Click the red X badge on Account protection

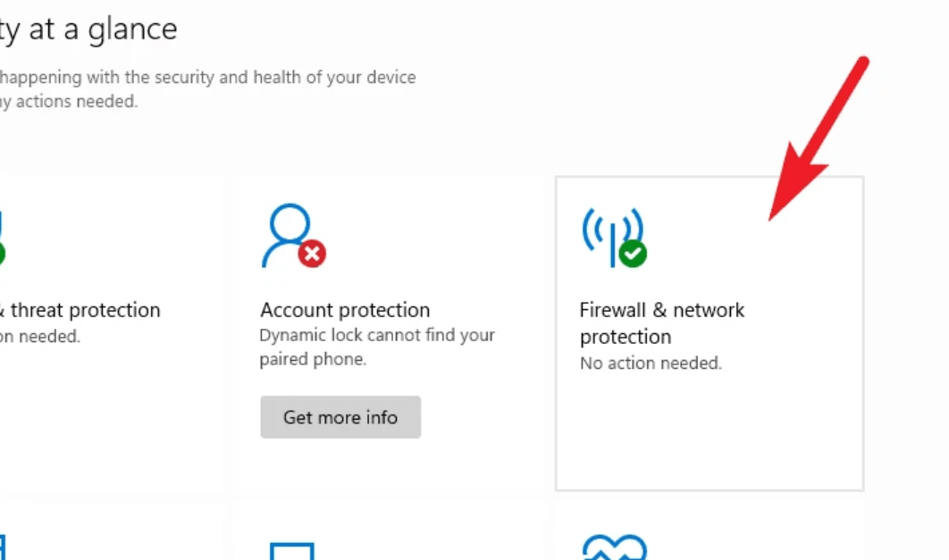click(x=312, y=255)
